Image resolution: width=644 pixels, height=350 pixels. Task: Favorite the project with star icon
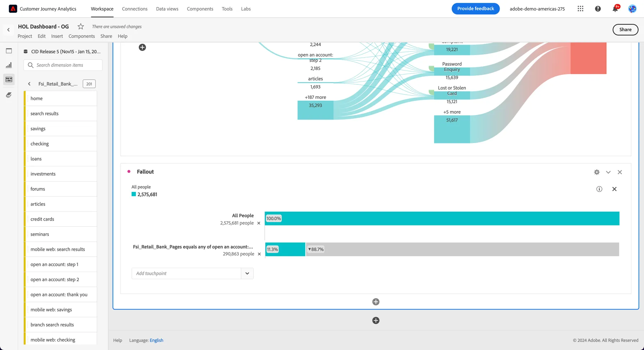(x=81, y=26)
